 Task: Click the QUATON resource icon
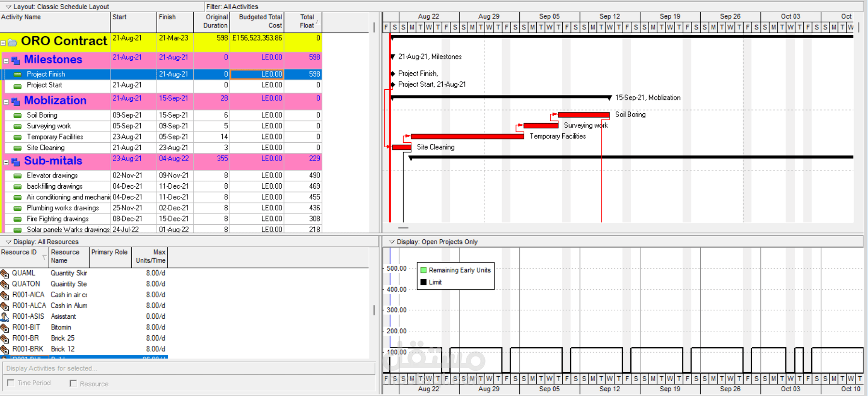pyautogui.click(x=5, y=285)
